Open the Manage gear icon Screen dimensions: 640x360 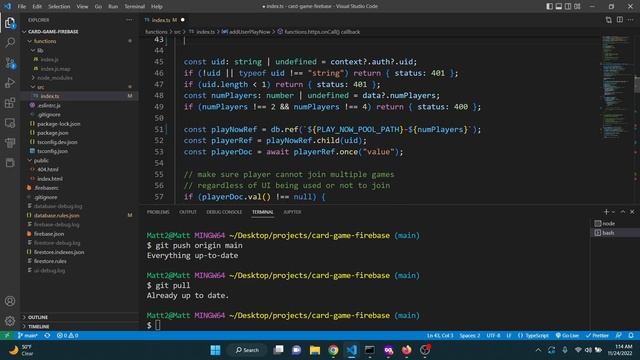pos(10,321)
